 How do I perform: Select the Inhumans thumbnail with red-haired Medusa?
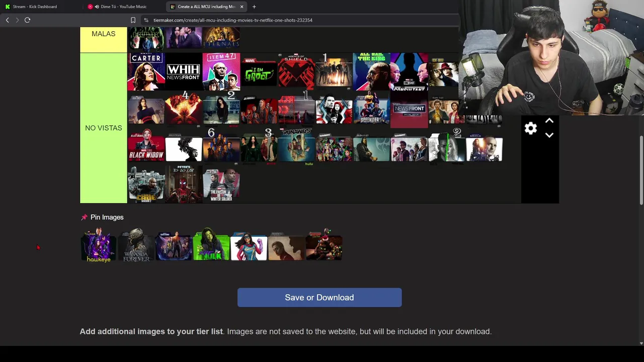334,109
